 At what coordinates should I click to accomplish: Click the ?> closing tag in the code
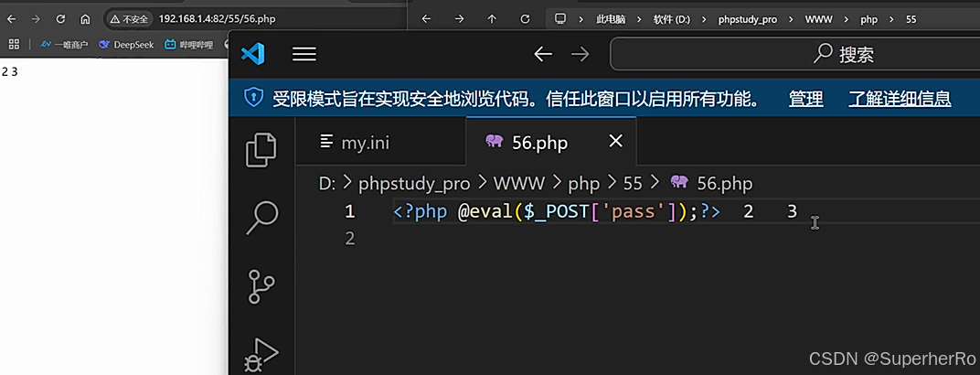point(709,212)
